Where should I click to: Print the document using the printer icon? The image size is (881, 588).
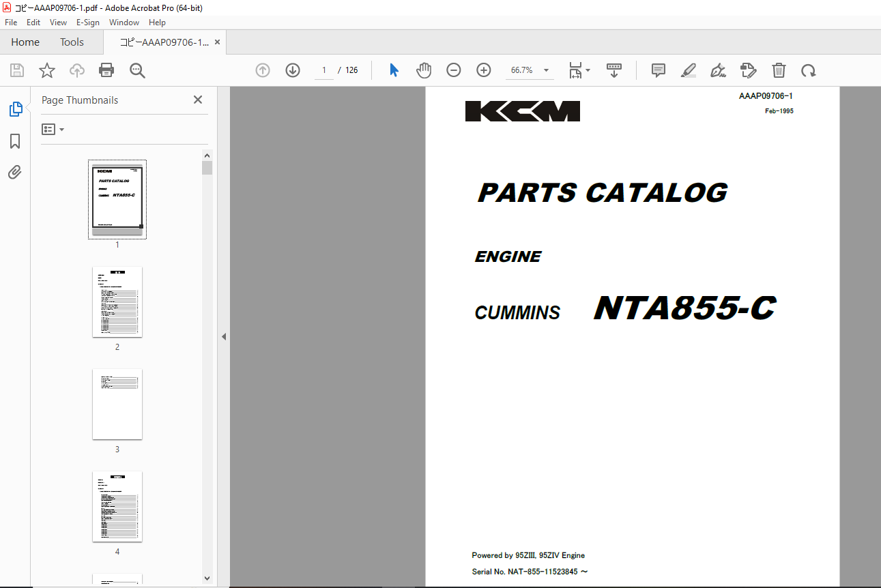click(x=106, y=70)
